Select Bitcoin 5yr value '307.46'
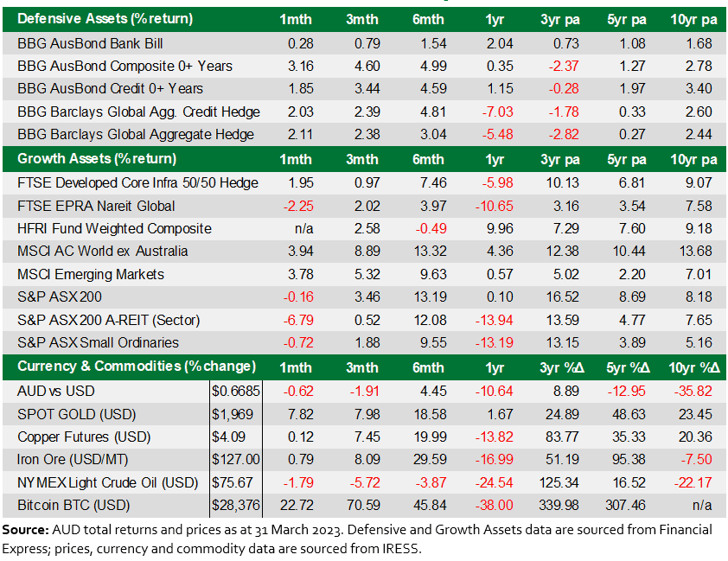728x561 pixels. click(x=625, y=505)
